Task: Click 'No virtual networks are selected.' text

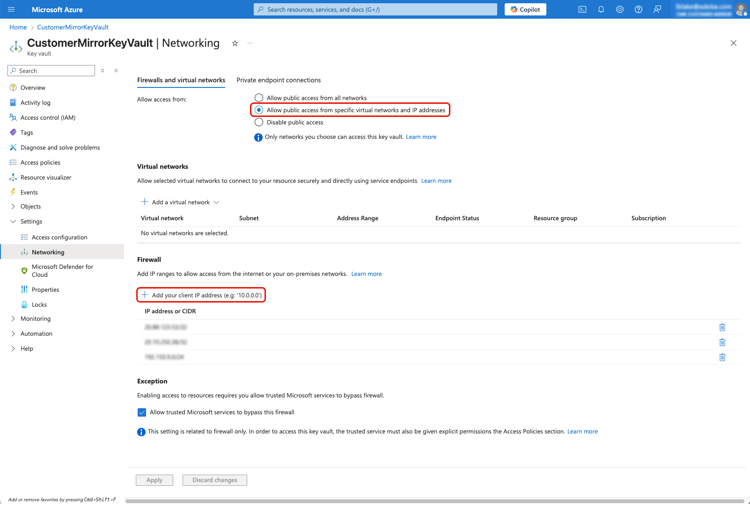Action: pyautogui.click(x=184, y=233)
